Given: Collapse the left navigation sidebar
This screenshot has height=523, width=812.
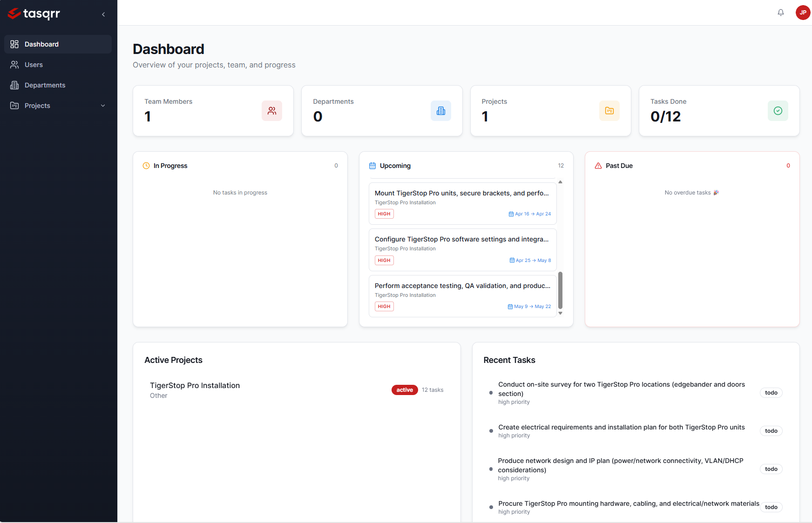Looking at the screenshot, I should [103, 14].
